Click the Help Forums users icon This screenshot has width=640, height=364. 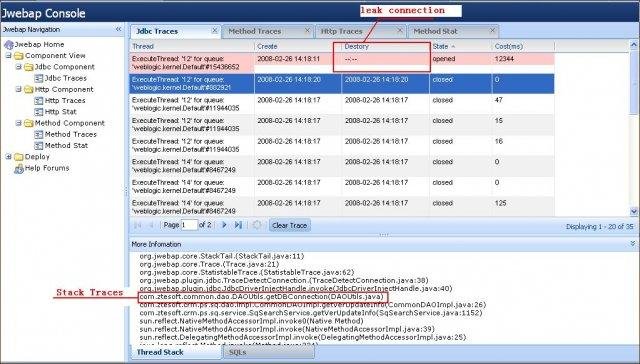[19, 169]
